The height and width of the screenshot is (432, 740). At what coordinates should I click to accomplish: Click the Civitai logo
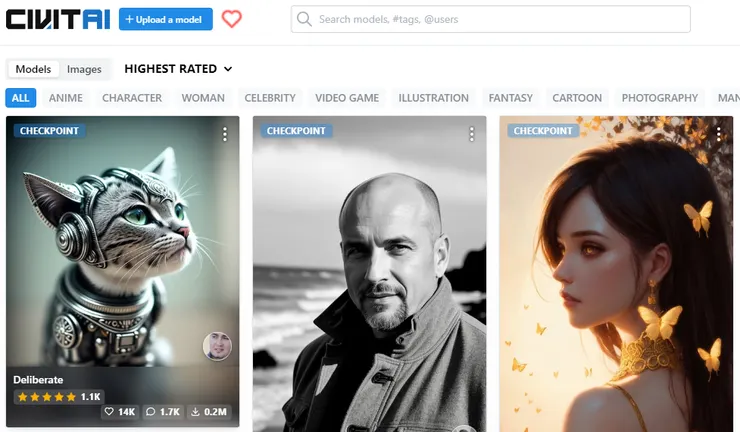tap(58, 19)
